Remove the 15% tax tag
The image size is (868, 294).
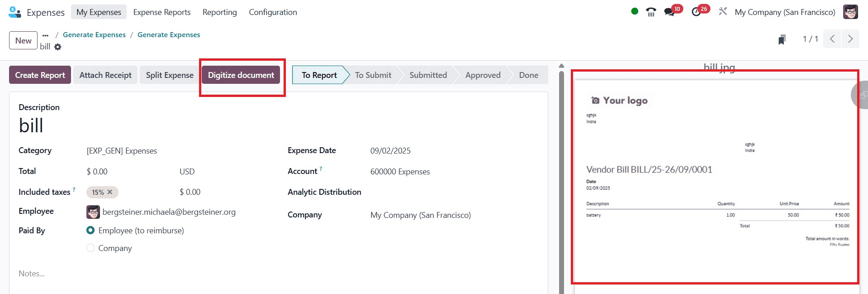(x=110, y=192)
